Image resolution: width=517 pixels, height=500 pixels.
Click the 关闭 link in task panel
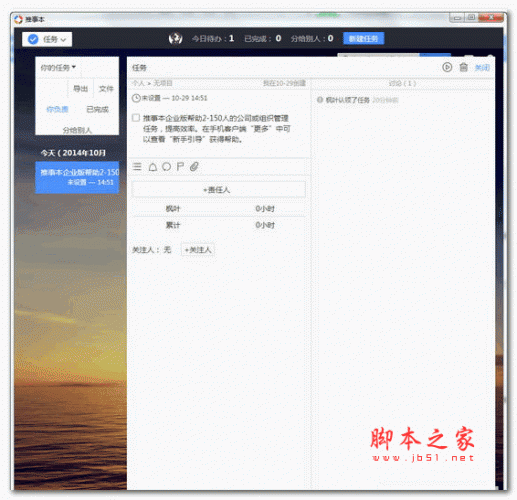point(482,68)
